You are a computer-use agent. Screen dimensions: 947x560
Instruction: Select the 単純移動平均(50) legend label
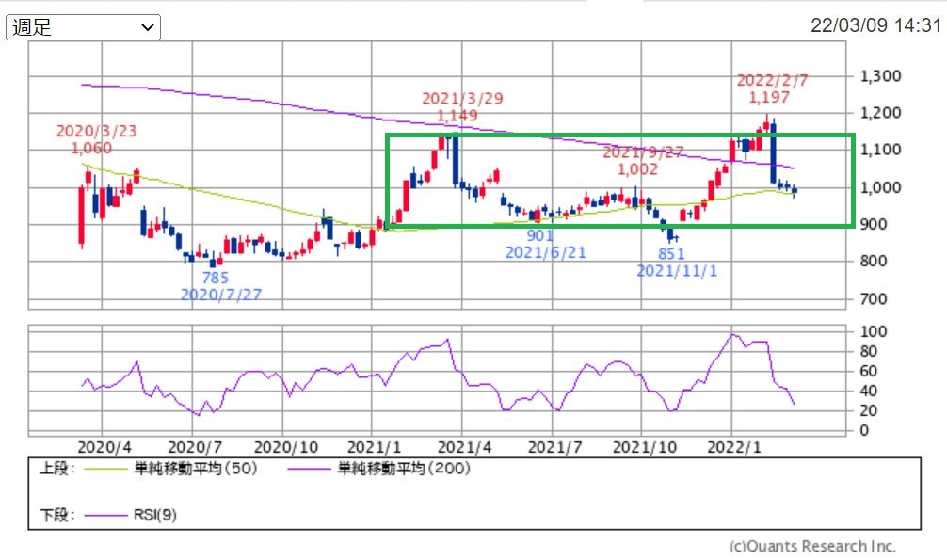tap(196, 468)
